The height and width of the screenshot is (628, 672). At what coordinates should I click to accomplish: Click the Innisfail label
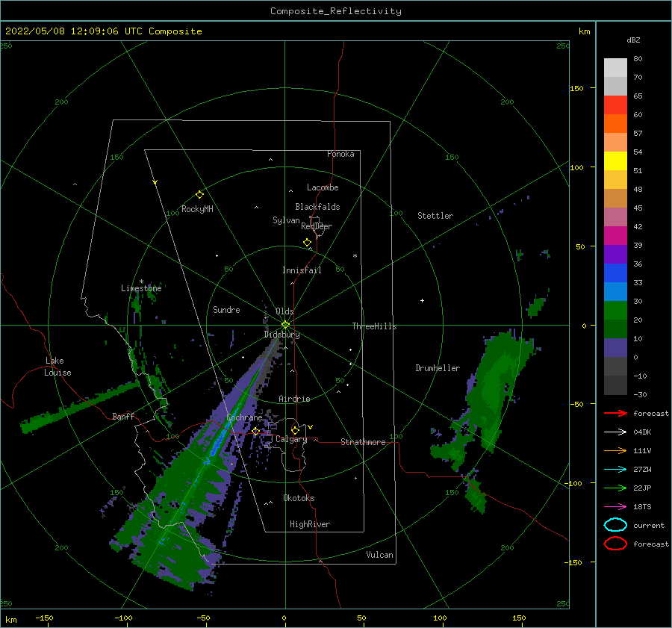[x=302, y=270]
